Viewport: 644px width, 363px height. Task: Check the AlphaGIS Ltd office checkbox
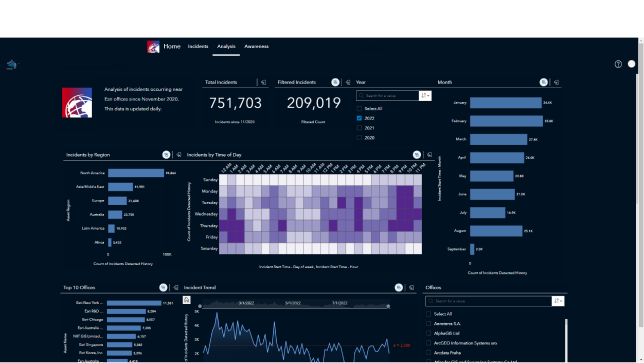coord(429,333)
